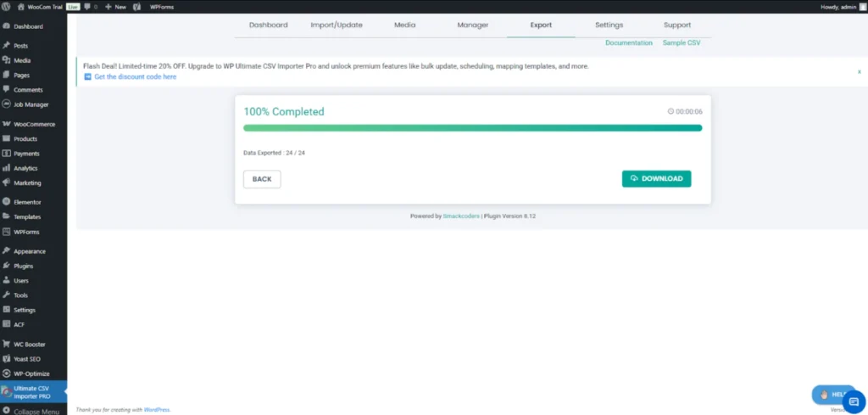
Task: Click the green export progress bar
Action: pos(473,128)
